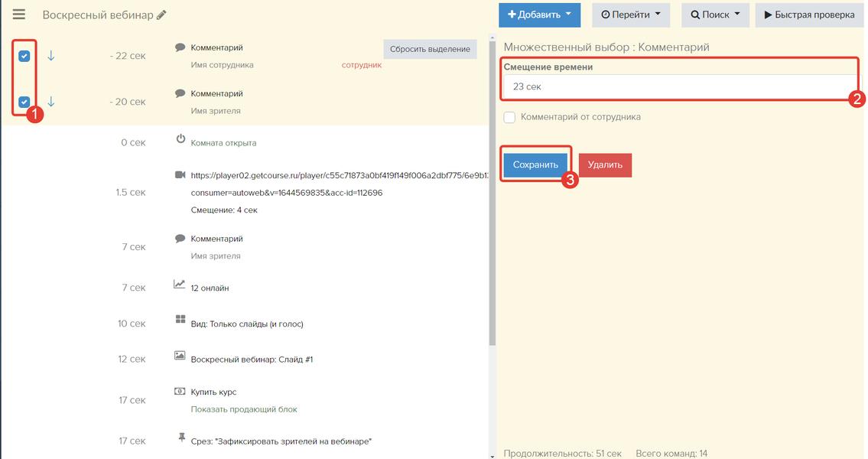The width and height of the screenshot is (868, 459).
Task: Click the power icon for "Комната открыта"
Action: 180,139
